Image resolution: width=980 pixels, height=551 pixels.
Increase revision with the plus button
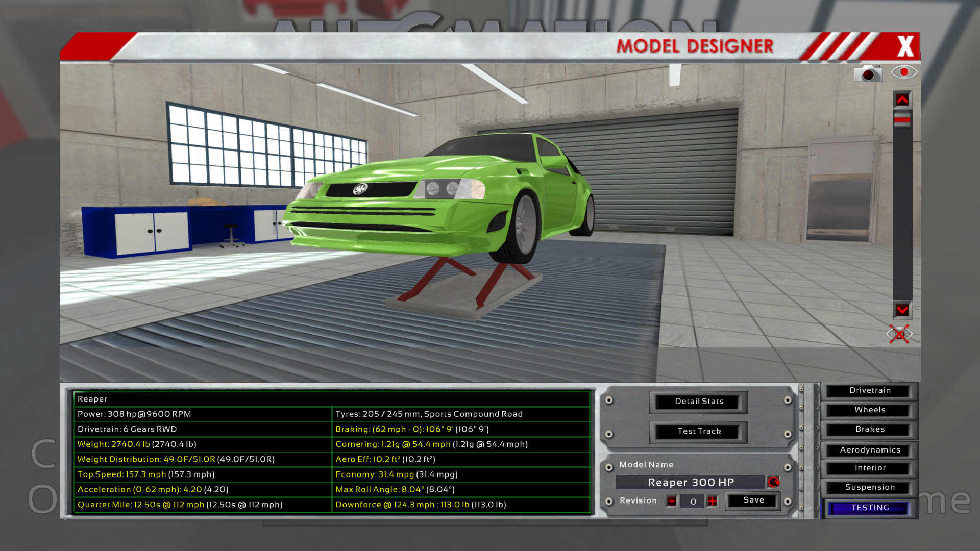pos(712,501)
